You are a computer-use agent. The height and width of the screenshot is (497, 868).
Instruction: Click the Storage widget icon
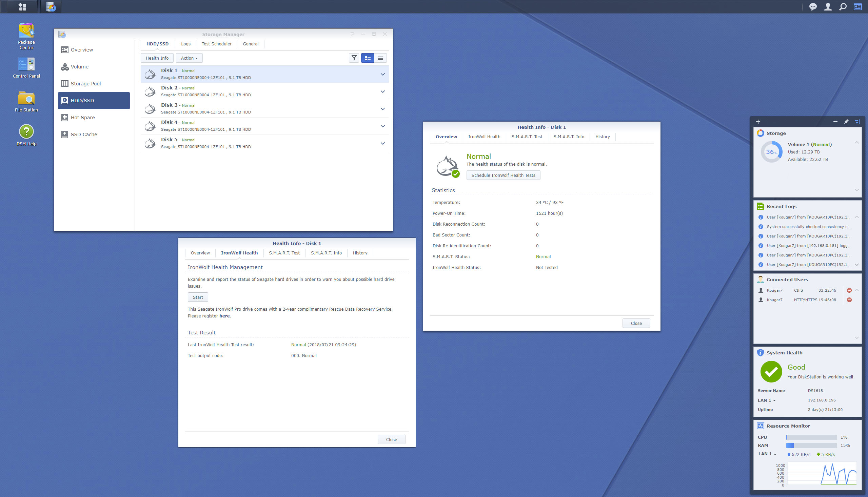(x=761, y=133)
